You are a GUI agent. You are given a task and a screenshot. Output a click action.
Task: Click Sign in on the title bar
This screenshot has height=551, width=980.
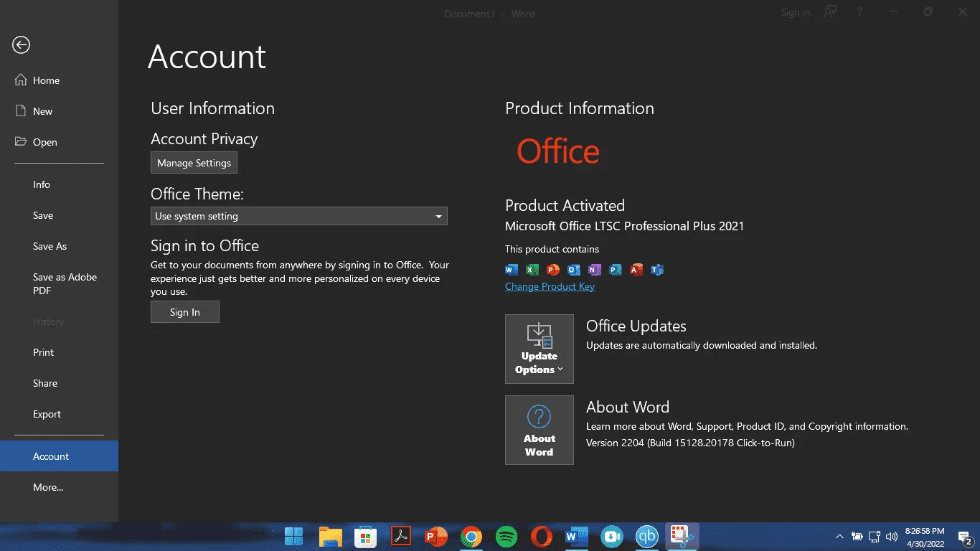(796, 12)
